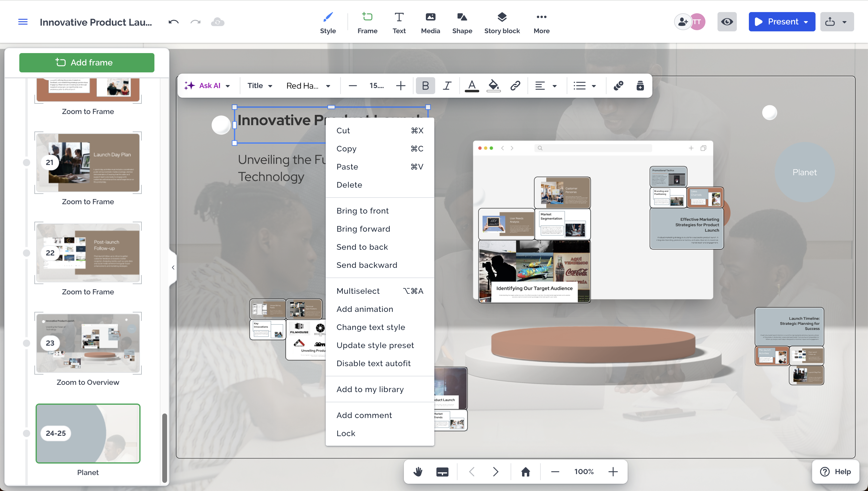Insert a new Frame from toolbar
The width and height of the screenshot is (868, 491).
tap(367, 23)
